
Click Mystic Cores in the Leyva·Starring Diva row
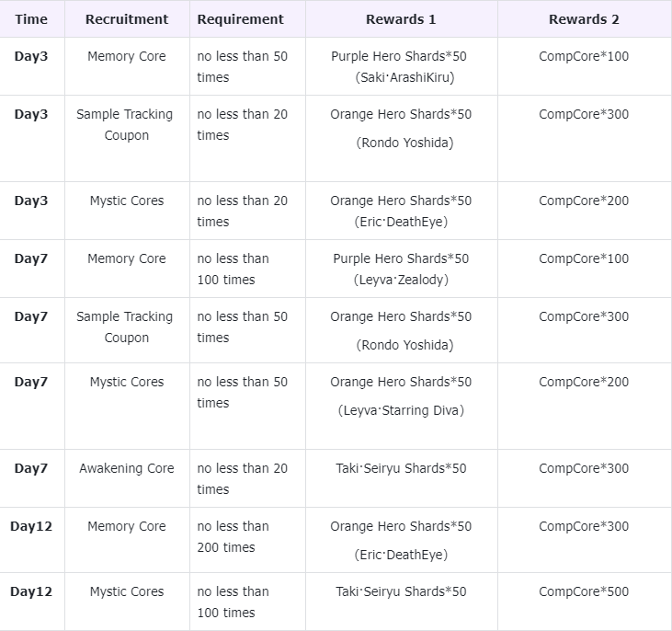(x=127, y=382)
